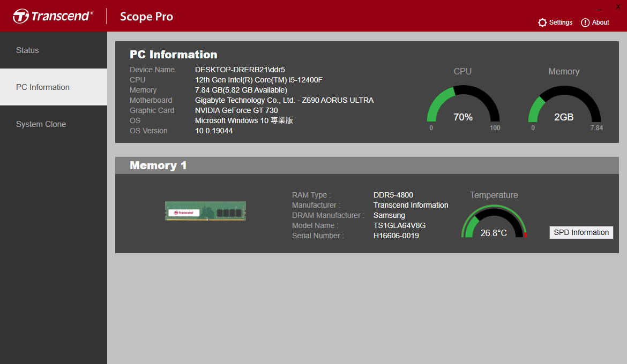Viewport: 627px width, 364px height.
Task: Click manufacturer value Transcend Information
Action: coord(410,205)
